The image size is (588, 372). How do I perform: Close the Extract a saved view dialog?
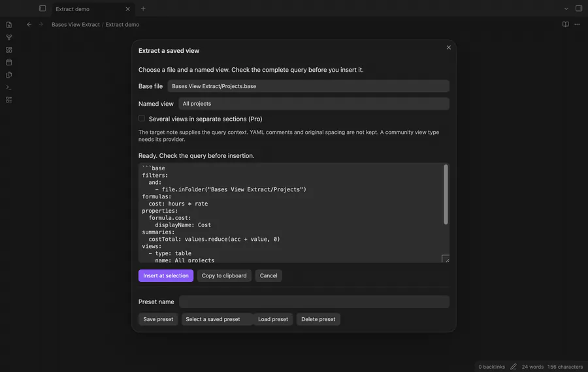(448, 48)
